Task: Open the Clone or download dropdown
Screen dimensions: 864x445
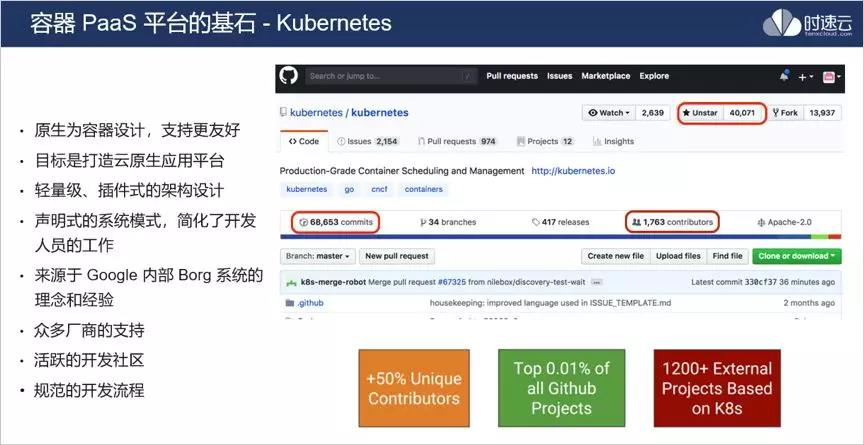Action: click(797, 256)
